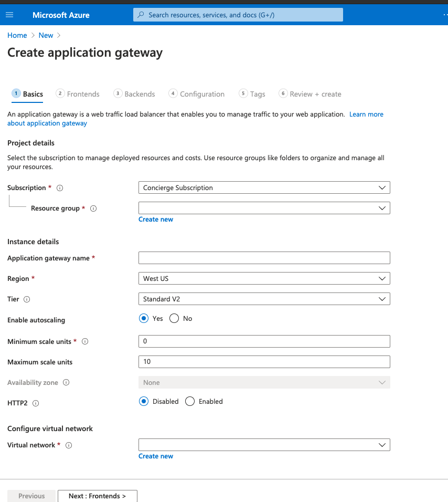Screen dimensions: 448x502
Task: Click the Application gateway name field
Action: coord(264,258)
